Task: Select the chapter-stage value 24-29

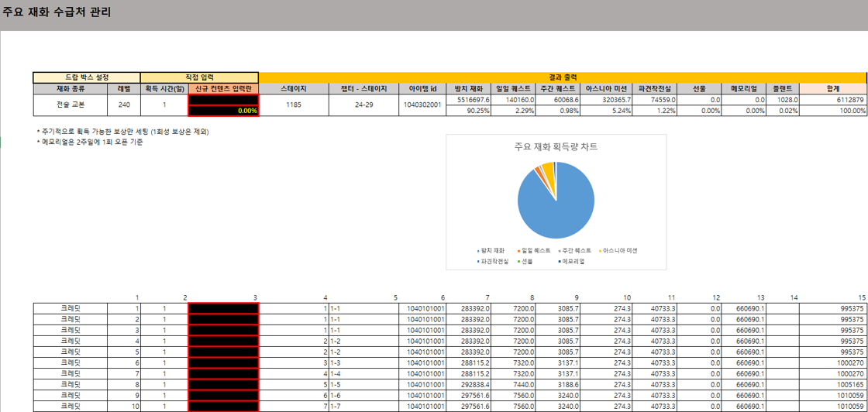Action: (x=363, y=105)
